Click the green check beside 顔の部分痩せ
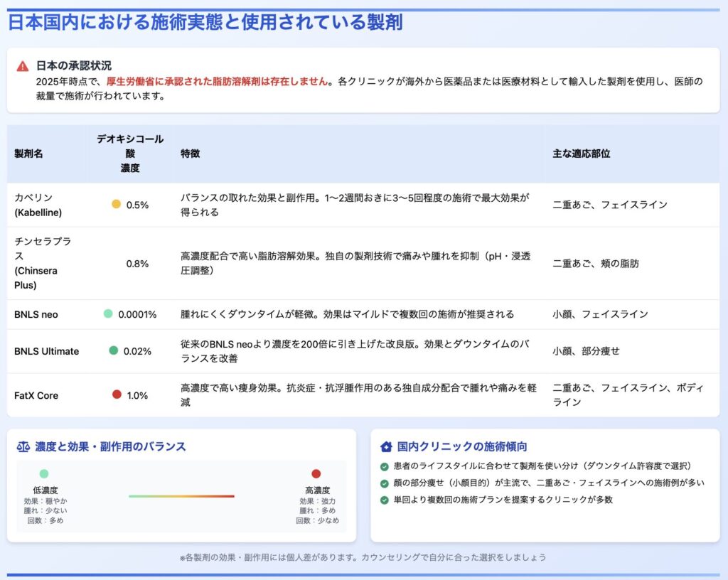This screenshot has width=728, height=580. pyautogui.click(x=385, y=483)
